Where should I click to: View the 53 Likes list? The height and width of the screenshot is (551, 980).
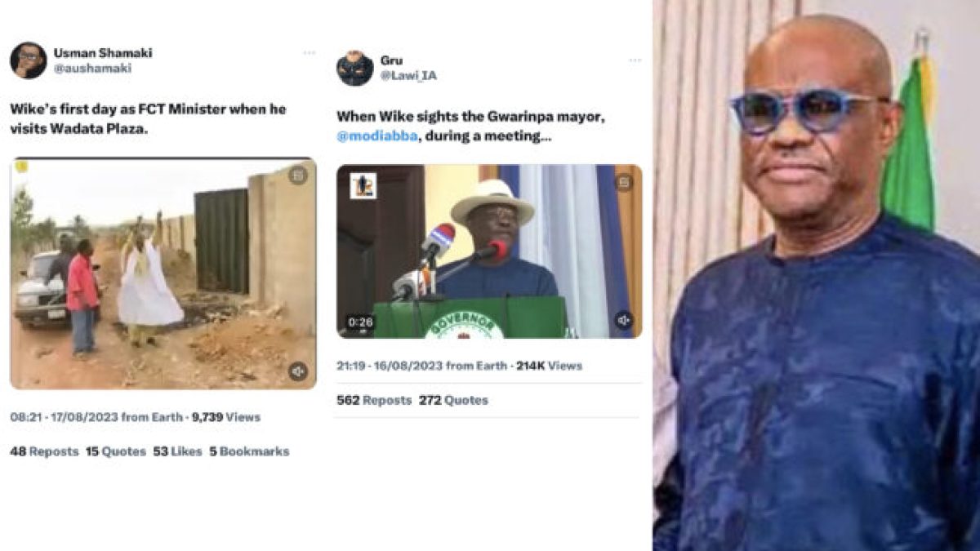[x=177, y=451]
